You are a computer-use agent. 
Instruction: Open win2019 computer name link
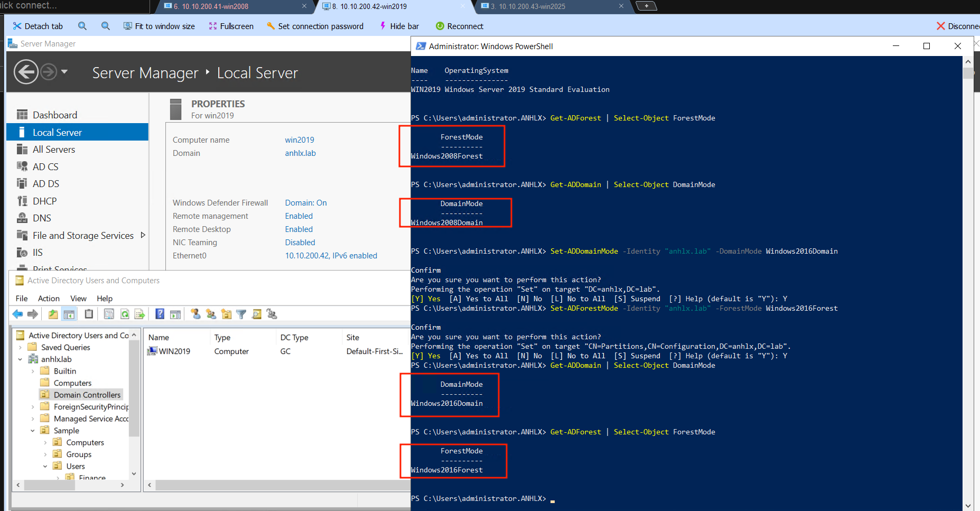pos(300,140)
